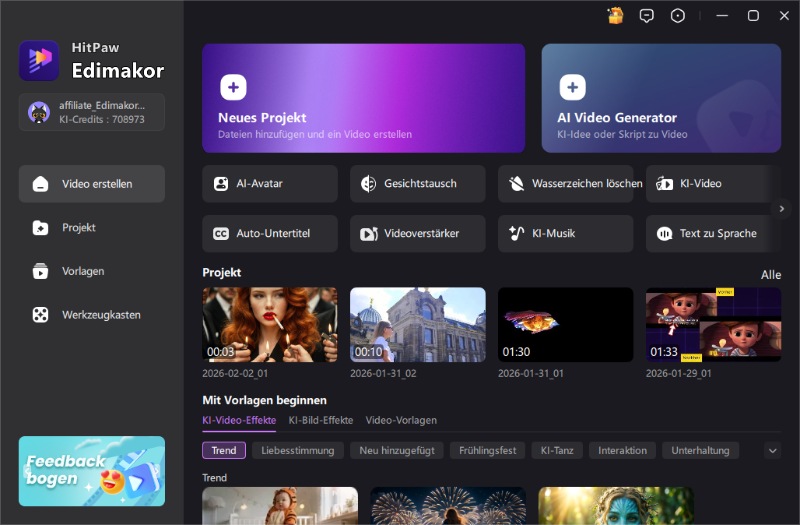
Task: Select the KI-Tanz filter chip
Action: point(557,451)
